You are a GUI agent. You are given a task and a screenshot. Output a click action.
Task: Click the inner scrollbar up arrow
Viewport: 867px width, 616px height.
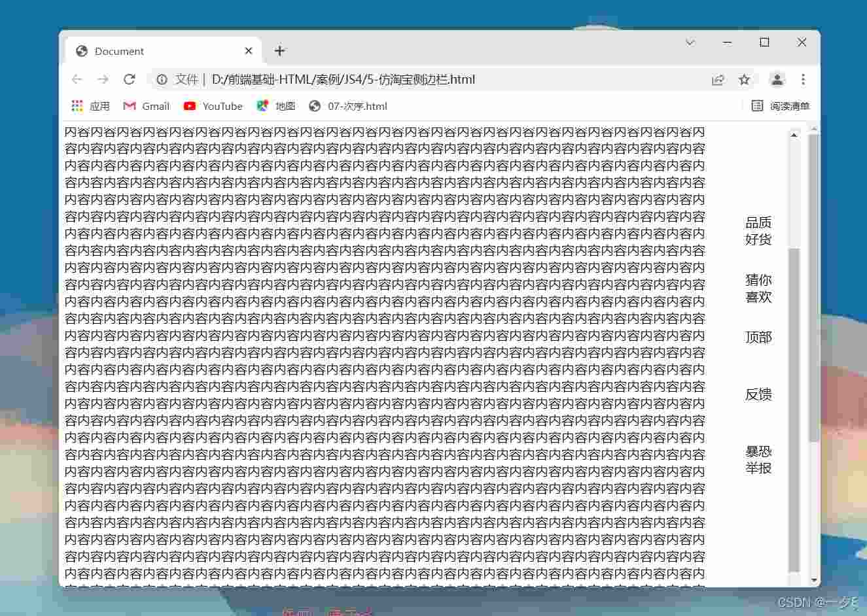(794, 135)
